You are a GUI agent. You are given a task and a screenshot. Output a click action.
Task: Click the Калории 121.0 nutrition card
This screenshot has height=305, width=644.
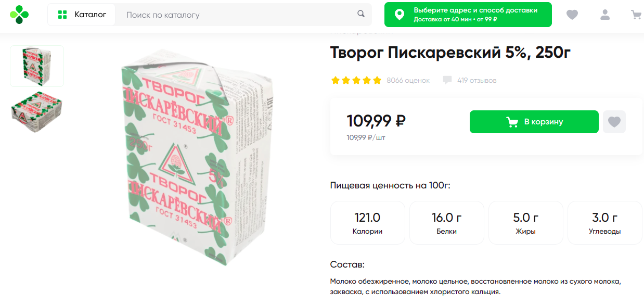tap(367, 223)
